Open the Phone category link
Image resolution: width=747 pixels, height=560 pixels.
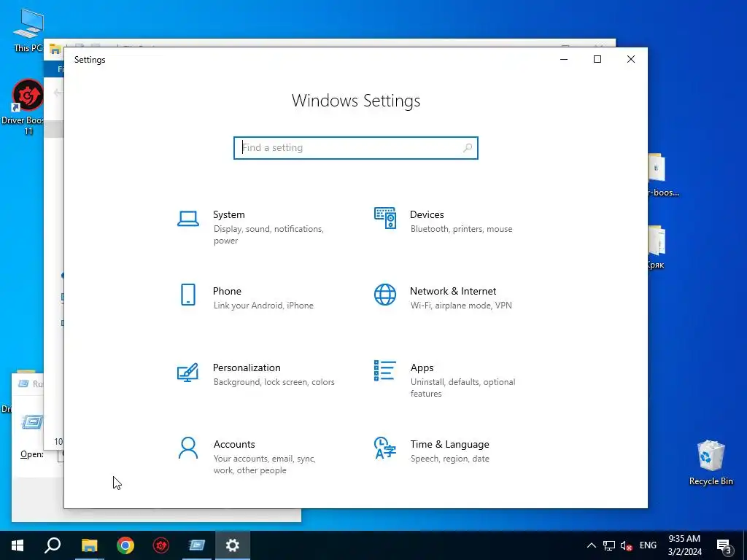click(228, 292)
